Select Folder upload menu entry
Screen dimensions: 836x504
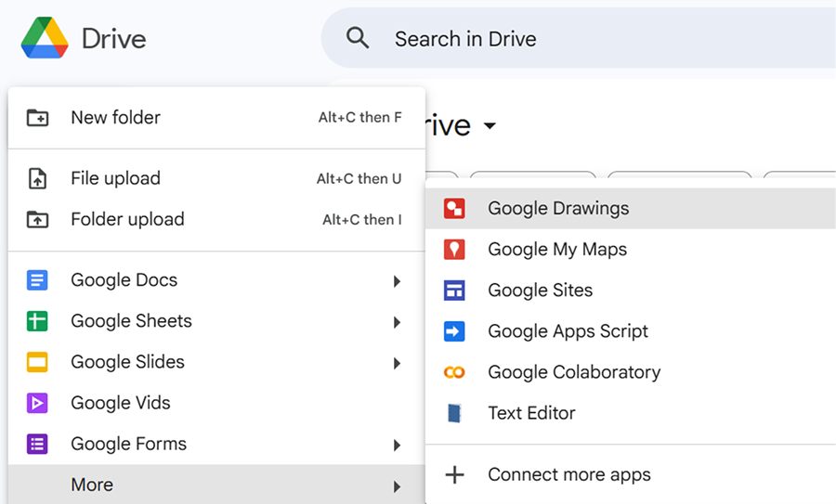point(127,219)
